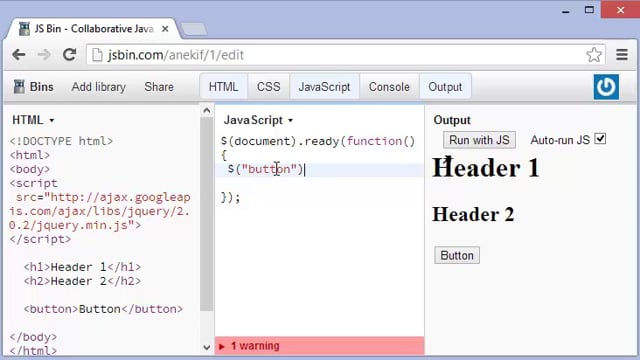Screen dimensions: 640x360
Task: Click the page icon in the address bar
Action: (97, 55)
